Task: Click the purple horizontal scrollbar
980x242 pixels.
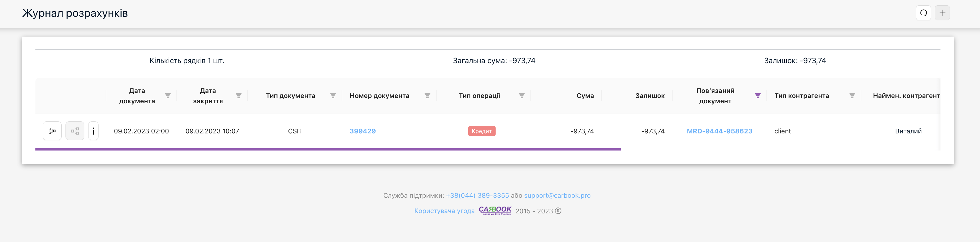Action: tap(327, 149)
